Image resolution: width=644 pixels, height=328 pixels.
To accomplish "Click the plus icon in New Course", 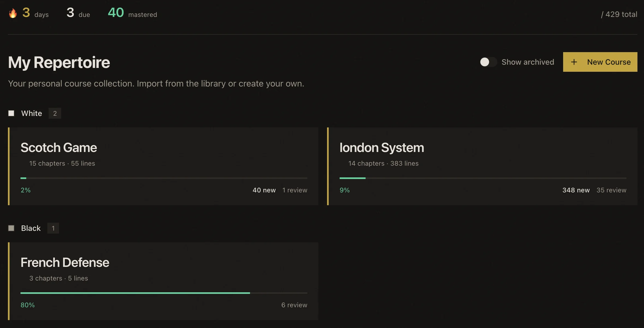I will point(574,62).
